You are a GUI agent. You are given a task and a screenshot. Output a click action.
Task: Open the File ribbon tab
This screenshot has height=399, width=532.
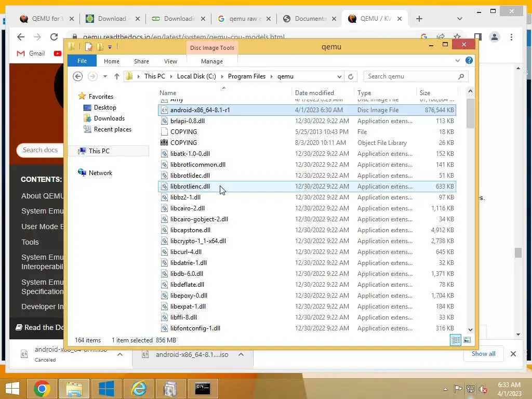pos(82,61)
